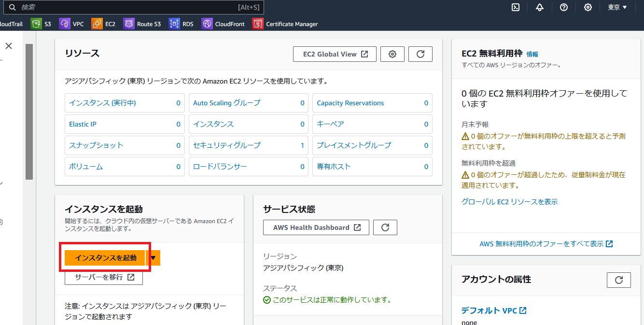Open プレイスメントグループ resource link
The width and height of the screenshot is (644, 325).
coord(354,145)
